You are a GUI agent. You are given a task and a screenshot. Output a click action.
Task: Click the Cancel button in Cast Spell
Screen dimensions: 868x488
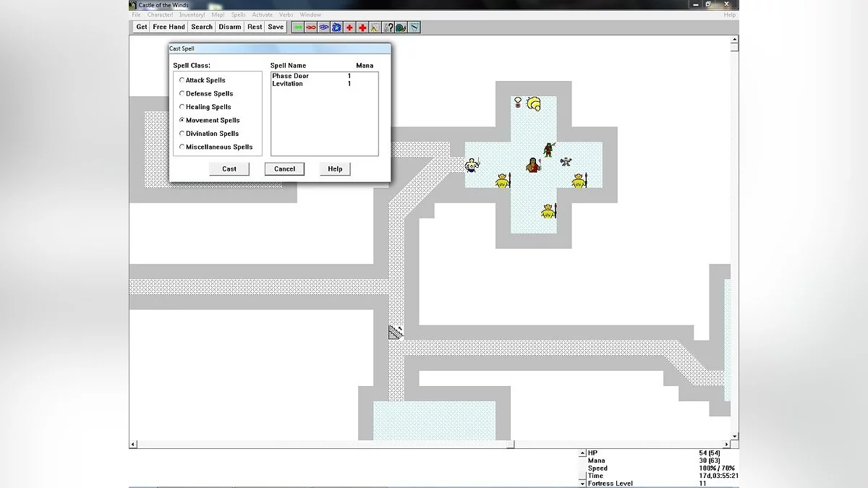(284, 169)
